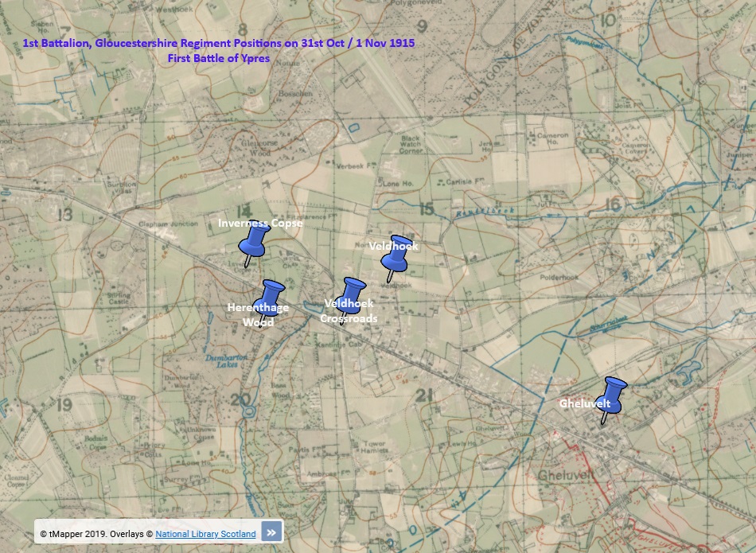Click the white 'Veldhoek' pin label
The width and height of the screenshot is (756, 553).
pos(393,246)
